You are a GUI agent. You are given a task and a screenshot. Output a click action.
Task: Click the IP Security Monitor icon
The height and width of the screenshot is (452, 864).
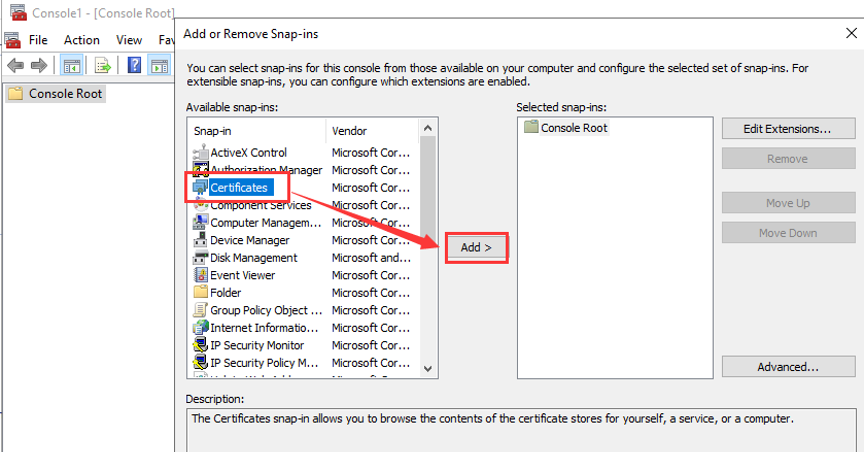(x=201, y=345)
